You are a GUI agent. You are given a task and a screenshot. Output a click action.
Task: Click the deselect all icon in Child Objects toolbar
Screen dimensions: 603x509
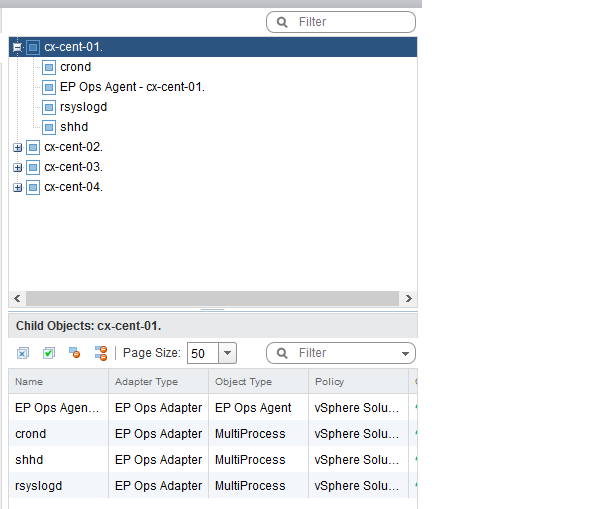pos(23,353)
